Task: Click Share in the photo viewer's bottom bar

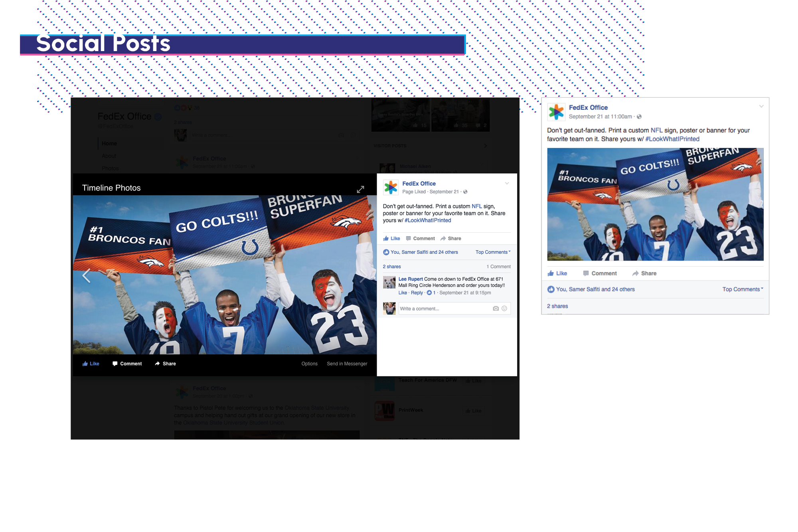Action: (x=165, y=364)
